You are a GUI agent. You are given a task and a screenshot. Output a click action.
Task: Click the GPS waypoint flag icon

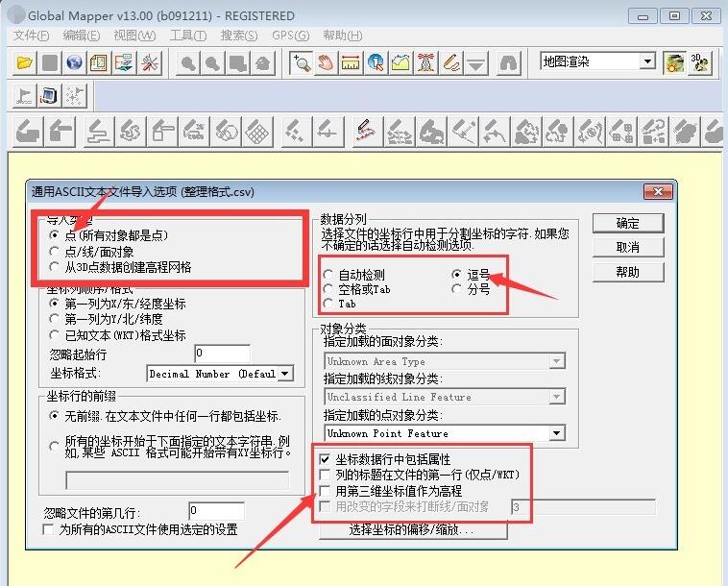coord(24,96)
